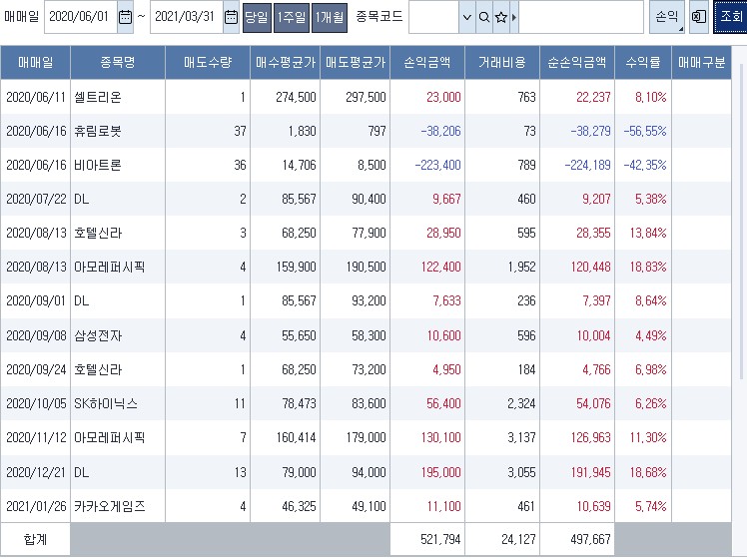The width and height of the screenshot is (747, 560).
Task: Click the -42.35% return value
Action: 644,165
